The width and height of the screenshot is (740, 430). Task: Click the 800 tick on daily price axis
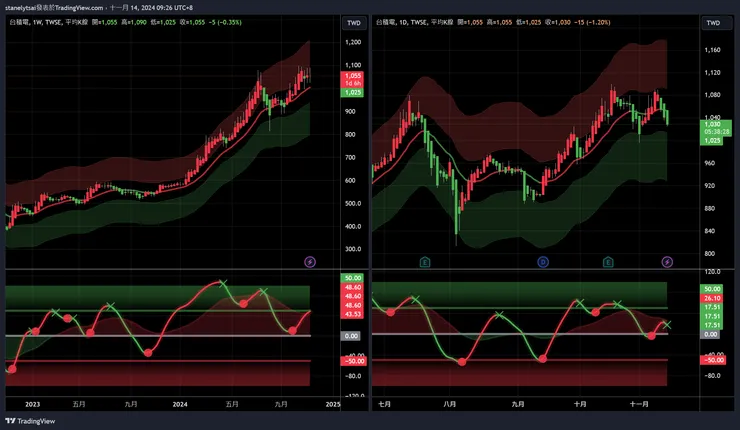click(709, 253)
